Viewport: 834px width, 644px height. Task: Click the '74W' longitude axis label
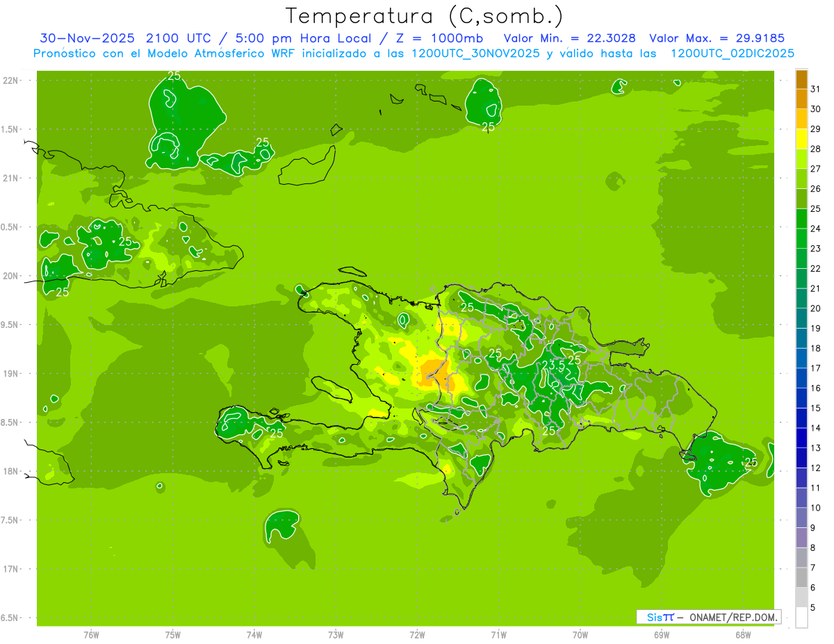point(254,634)
